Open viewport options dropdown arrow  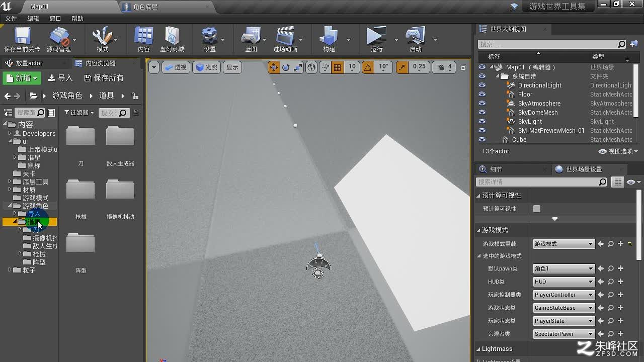point(154,67)
